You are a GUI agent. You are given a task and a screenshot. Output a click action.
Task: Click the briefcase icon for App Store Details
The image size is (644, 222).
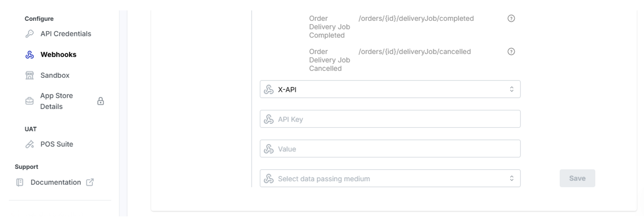click(x=29, y=101)
